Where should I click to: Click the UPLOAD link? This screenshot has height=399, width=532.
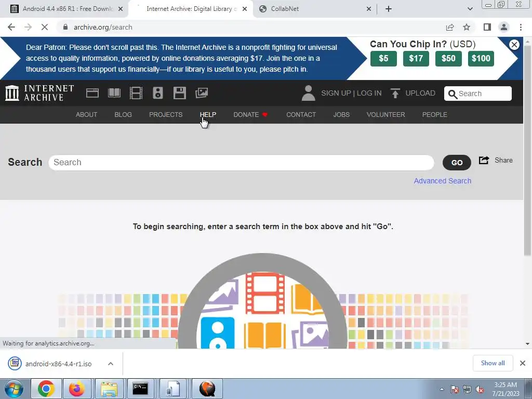pyautogui.click(x=420, y=93)
